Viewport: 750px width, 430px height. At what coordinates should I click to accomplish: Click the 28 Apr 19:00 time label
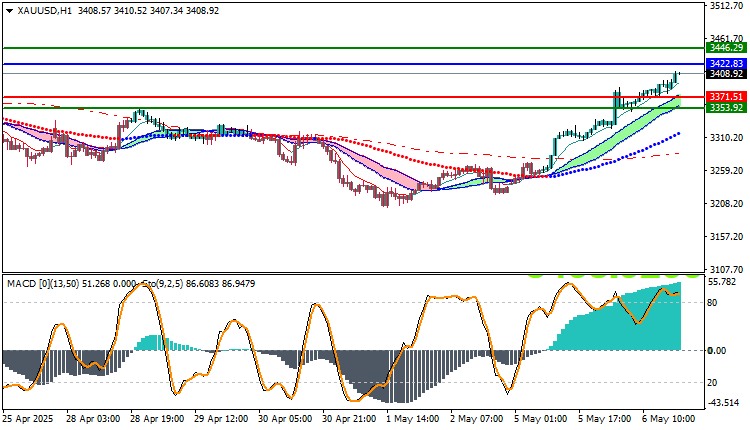pyautogui.click(x=157, y=419)
